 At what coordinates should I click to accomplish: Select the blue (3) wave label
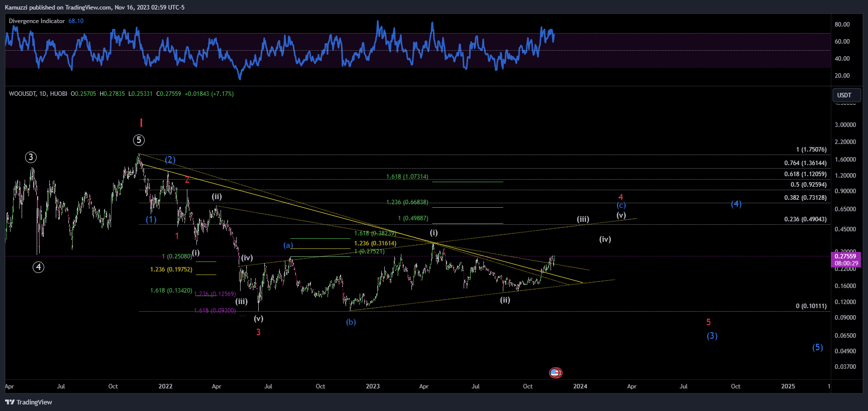tap(712, 336)
